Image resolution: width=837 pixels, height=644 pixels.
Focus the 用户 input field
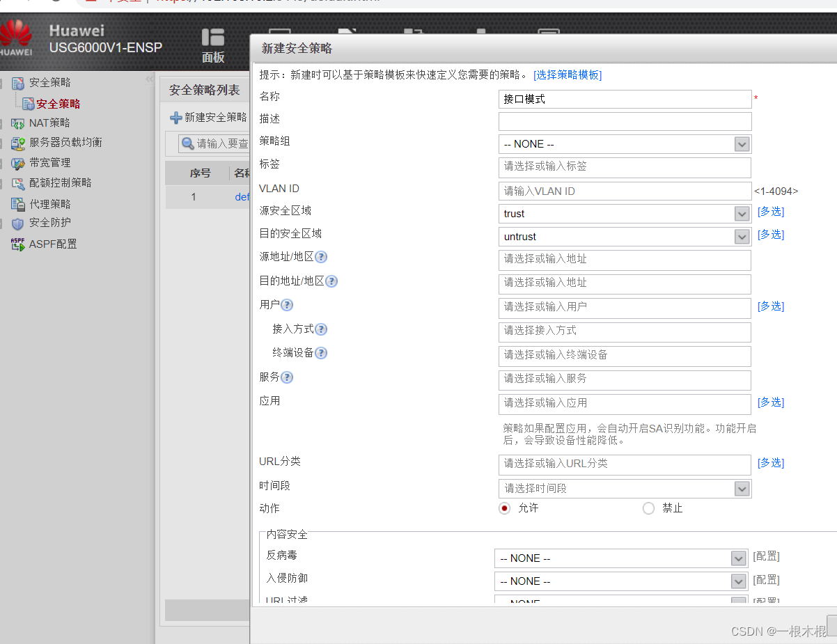tap(625, 307)
